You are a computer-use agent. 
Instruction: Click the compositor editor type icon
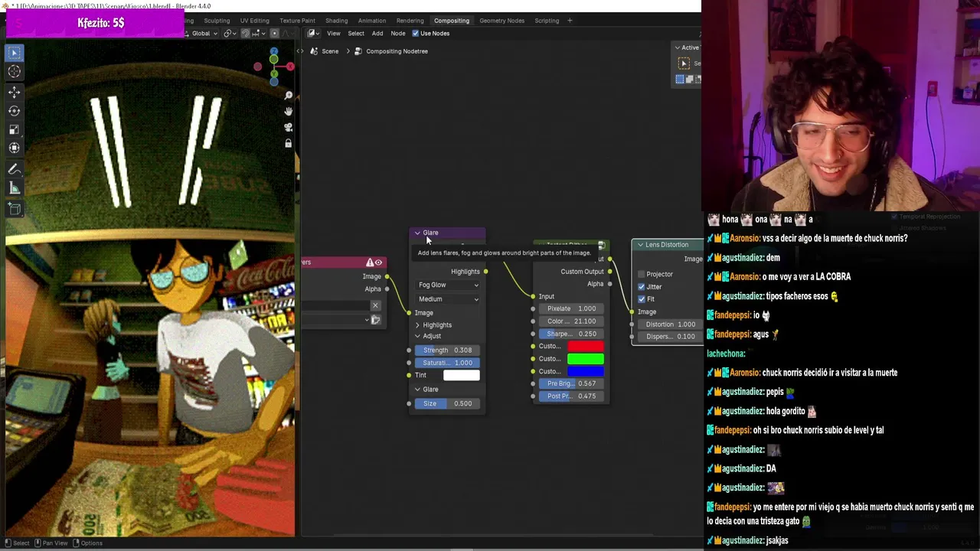[312, 34]
